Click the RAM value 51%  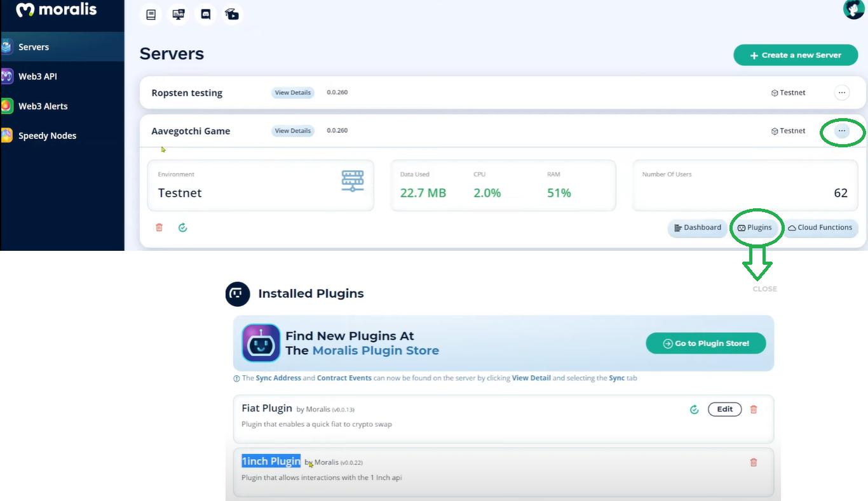[559, 193]
